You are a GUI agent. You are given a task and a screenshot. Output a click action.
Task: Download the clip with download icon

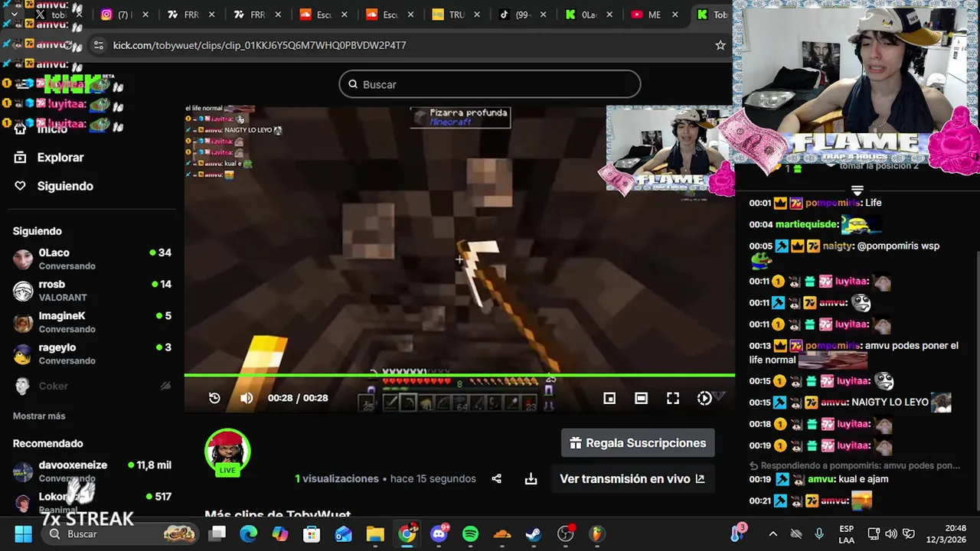tap(531, 479)
